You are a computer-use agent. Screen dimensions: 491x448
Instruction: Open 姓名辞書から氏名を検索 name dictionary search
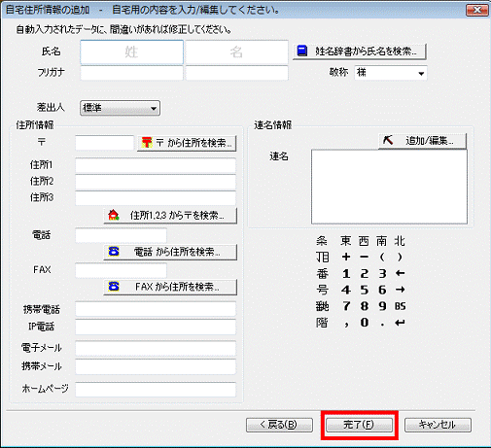click(x=360, y=52)
